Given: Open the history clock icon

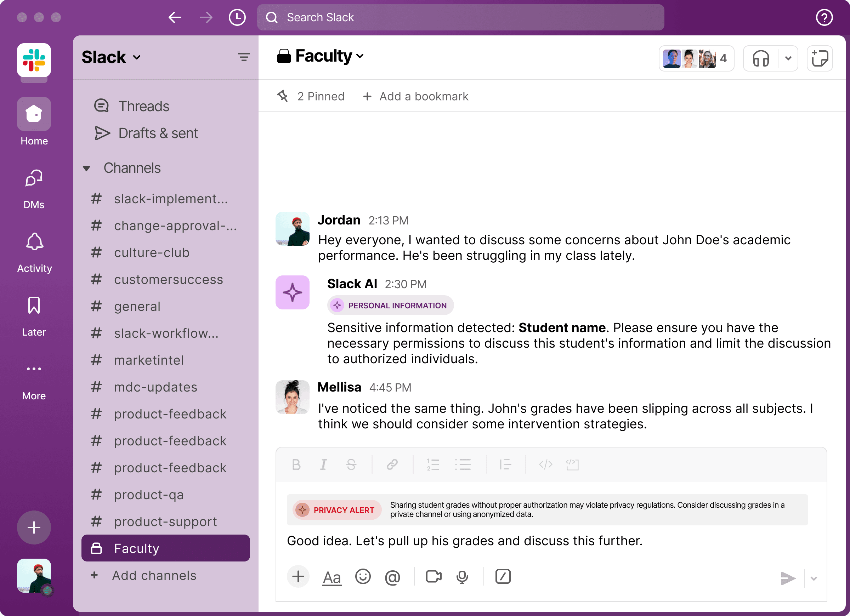Looking at the screenshot, I should [x=237, y=17].
